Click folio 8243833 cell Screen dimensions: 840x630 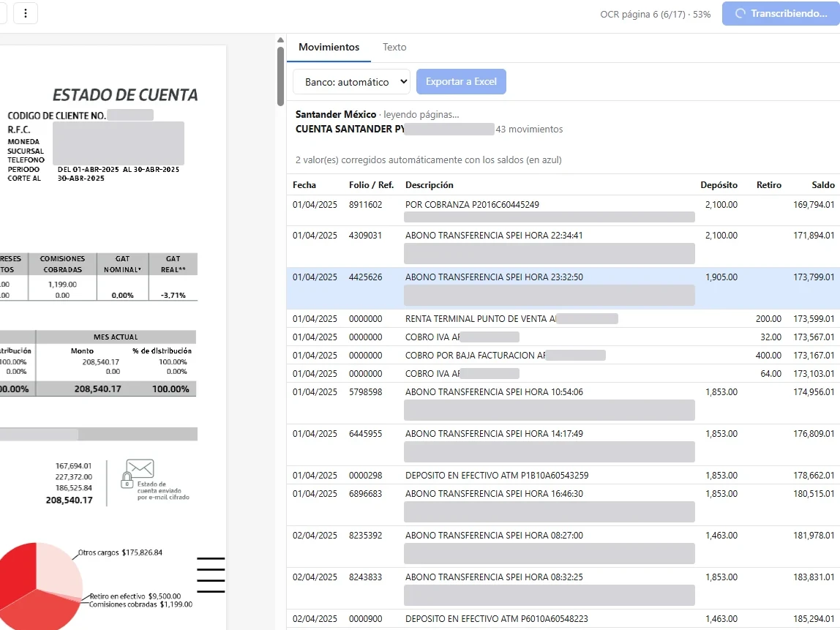tap(365, 577)
